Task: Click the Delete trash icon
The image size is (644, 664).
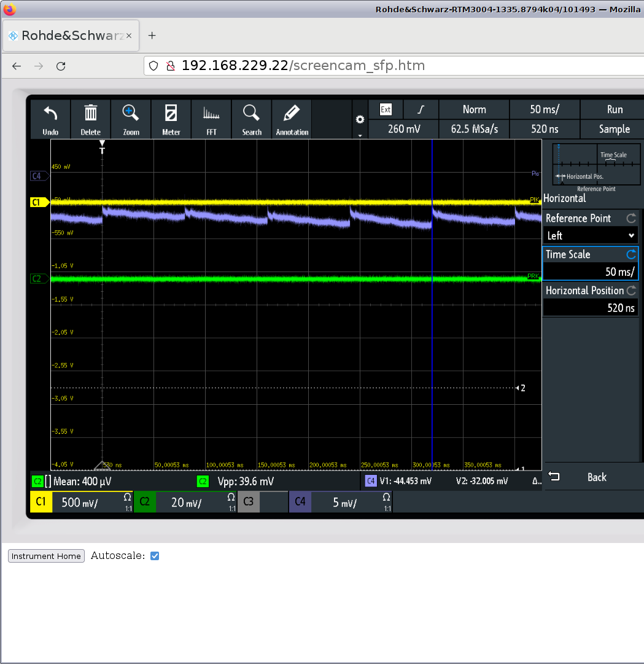Action: point(91,114)
